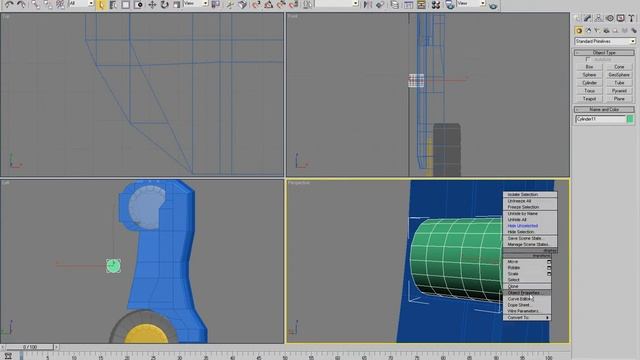The image size is (640, 360).
Task: Click the Cylinder11 object name field
Action: pos(600,119)
